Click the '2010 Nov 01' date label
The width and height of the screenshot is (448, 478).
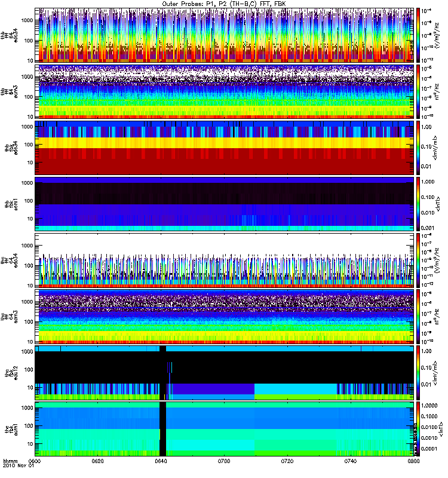pos(19,465)
